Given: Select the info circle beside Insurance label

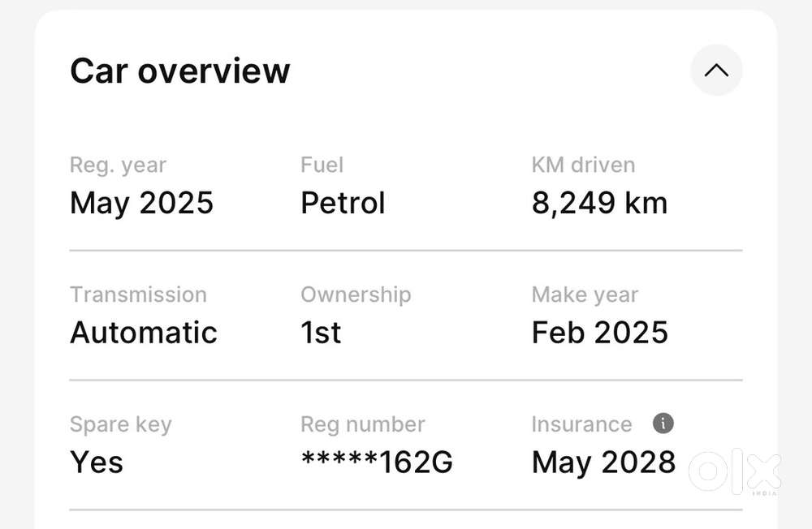Looking at the screenshot, I should 663,424.
